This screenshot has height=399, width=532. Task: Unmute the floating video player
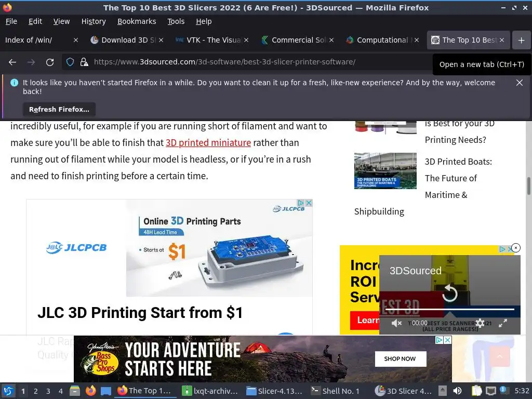(396, 323)
